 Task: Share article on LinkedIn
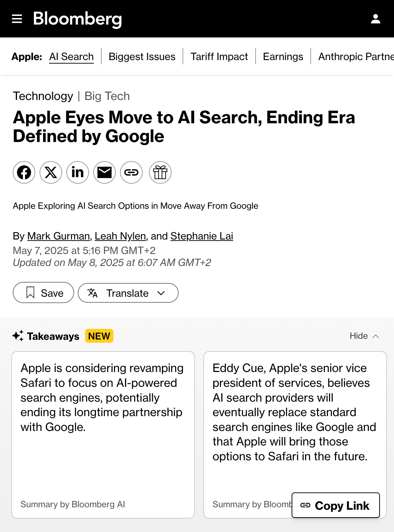tap(78, 172)
